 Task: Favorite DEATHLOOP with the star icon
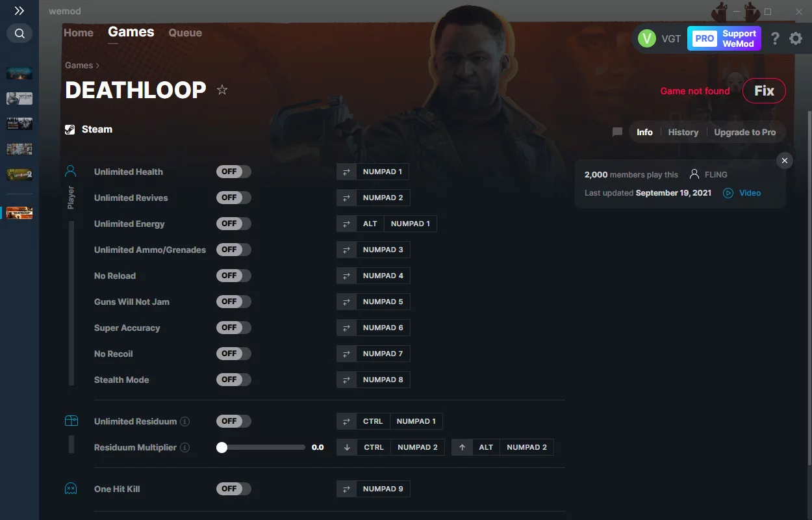click(x=222, y=90)
